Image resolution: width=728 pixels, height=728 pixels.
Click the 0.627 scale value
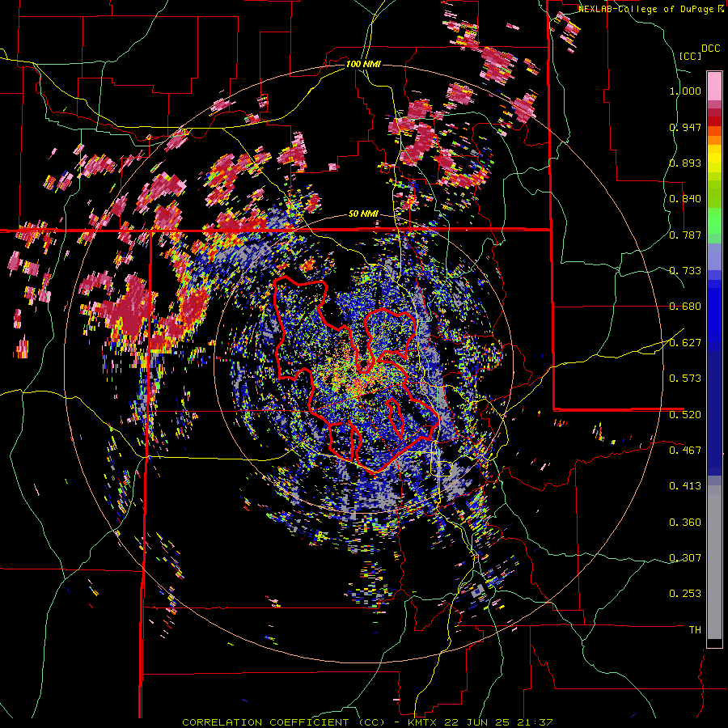click(685, 343)
